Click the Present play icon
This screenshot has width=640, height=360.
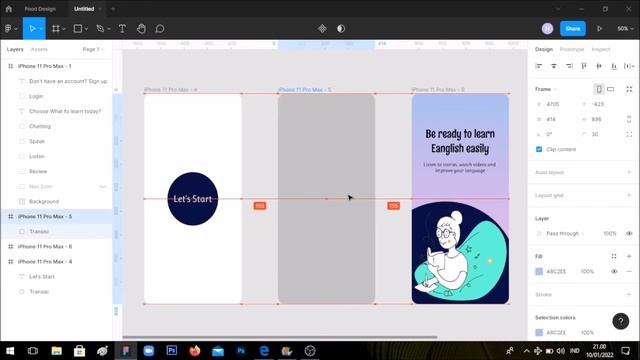click(599, 29)
